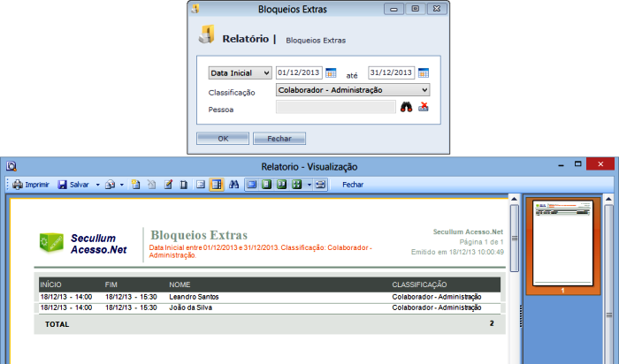Click the report vertical scrollbar thumb
619x364 pixels.
(x=514, y=239)
